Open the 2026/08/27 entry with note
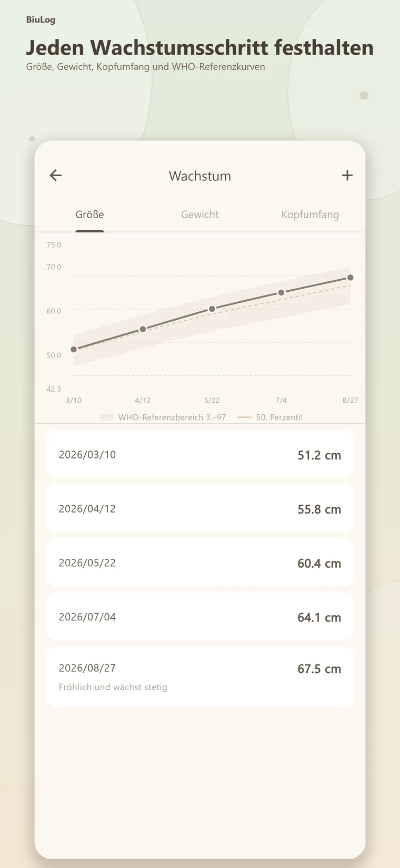 click(x=200, y=677)
